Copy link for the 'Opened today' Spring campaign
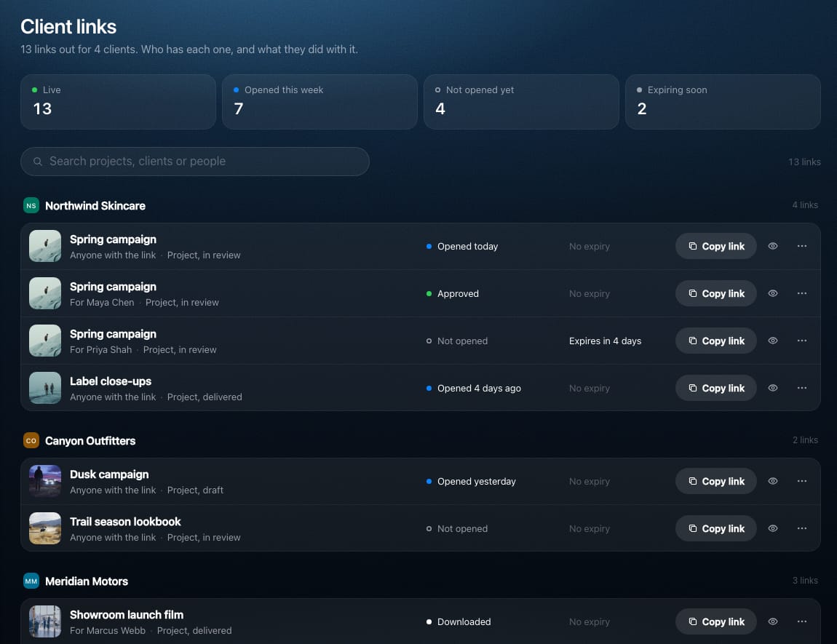837x644 pixels. point(716,246)
